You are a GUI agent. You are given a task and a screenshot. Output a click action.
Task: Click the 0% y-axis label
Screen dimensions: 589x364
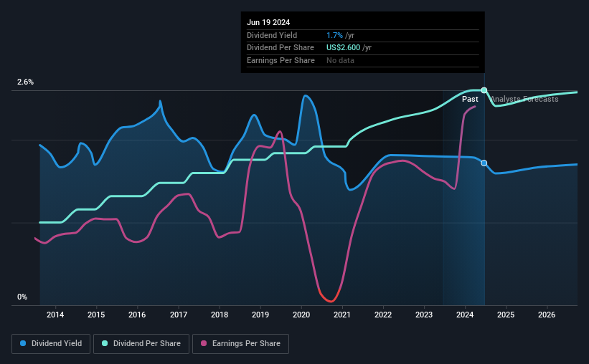pos(22,297)
